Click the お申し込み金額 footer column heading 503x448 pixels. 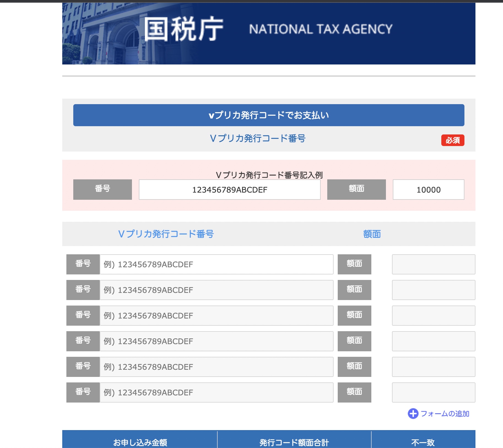pyautogui.click(x=140, y=442)
